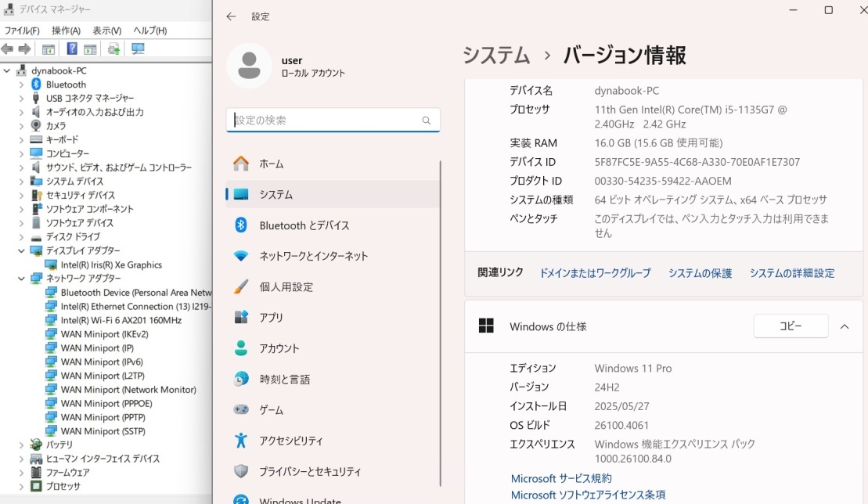868x504 pixels.
Task: Click the Settings sidebar scrollbar
Action: coord(441,324)
